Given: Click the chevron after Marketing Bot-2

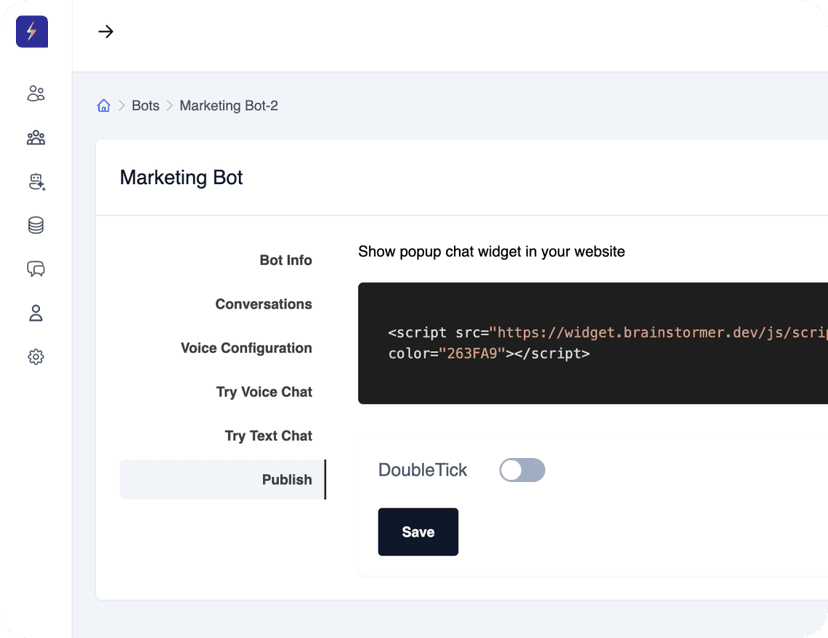Looking at the screenshot, I should coord(288,105).
